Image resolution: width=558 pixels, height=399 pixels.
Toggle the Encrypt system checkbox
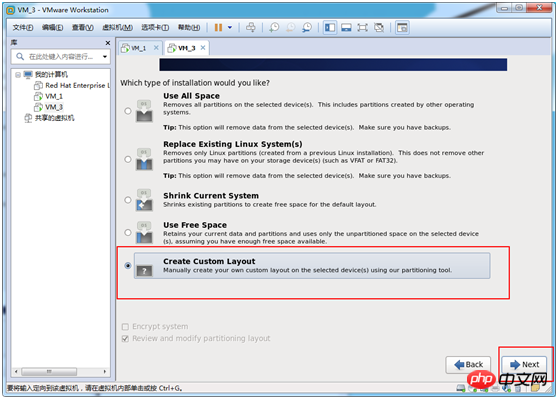point(125,327)
